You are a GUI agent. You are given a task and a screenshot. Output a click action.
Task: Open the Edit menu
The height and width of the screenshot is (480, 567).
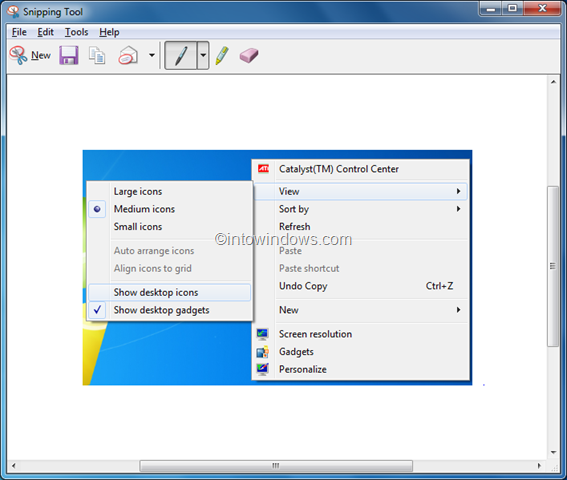coord(46,32)
